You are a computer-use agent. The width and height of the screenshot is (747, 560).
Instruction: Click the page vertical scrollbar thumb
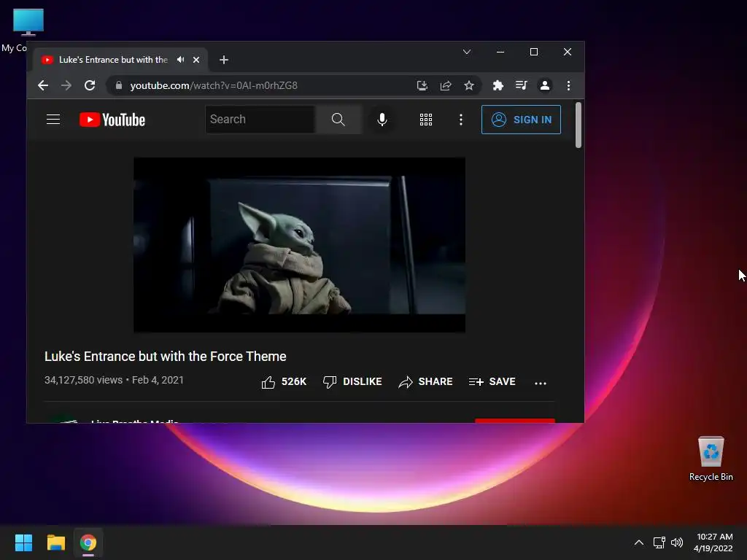point(578,125)
